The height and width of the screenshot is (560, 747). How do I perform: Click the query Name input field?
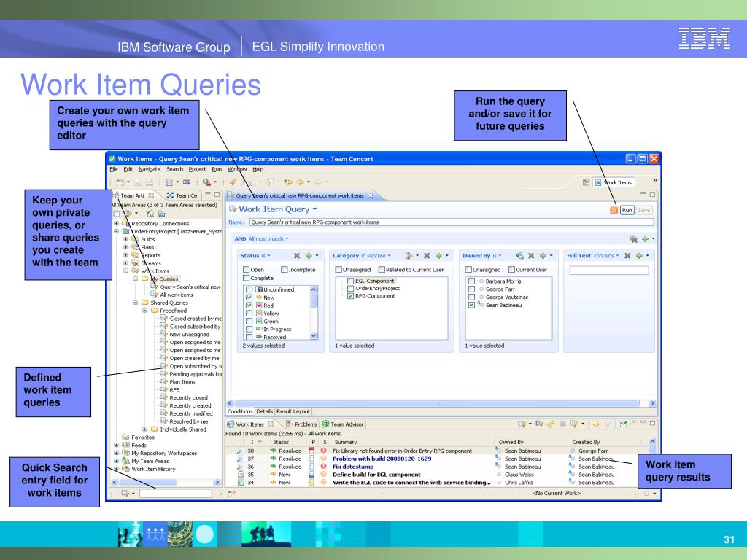coord(451,222)
